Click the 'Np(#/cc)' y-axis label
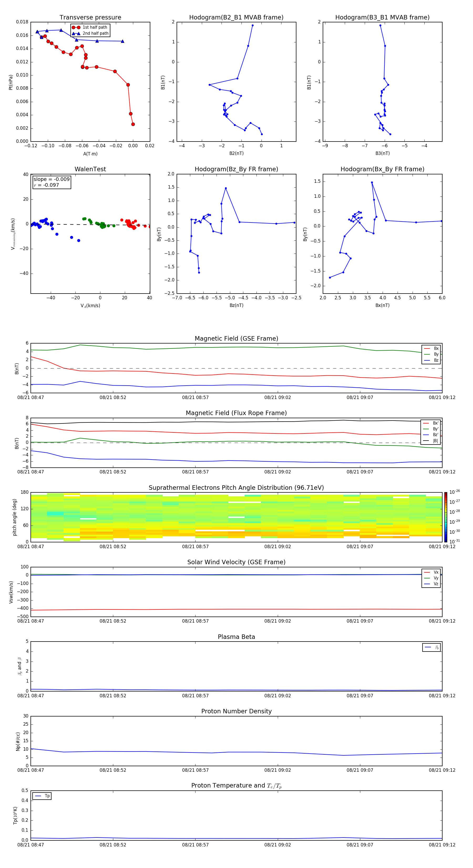The image size is (473, 868). 18,741
